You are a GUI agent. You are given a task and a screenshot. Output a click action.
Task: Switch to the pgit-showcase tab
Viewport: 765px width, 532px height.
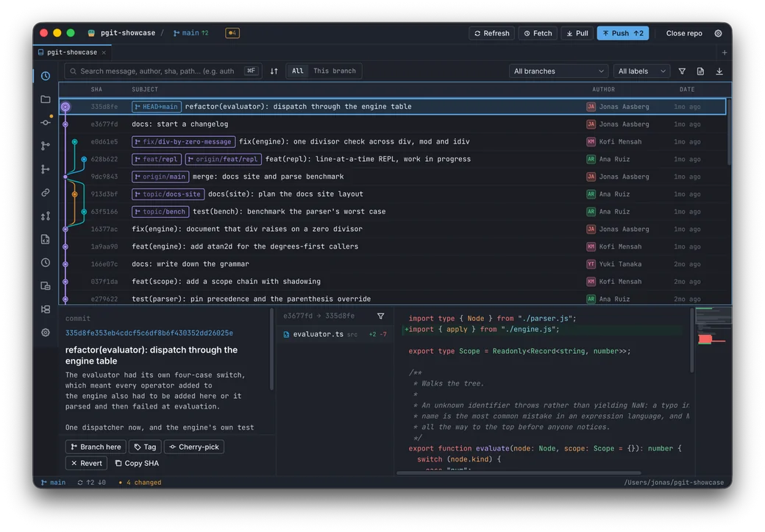coord(72,52)
